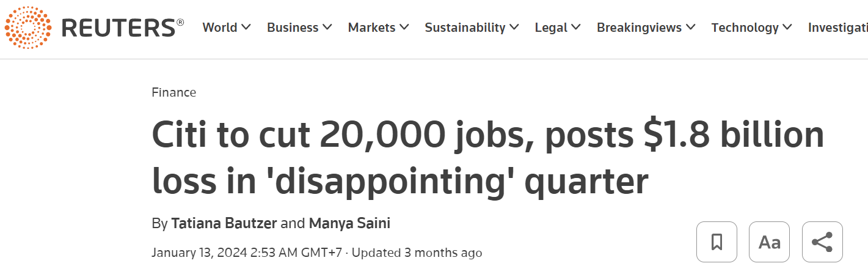This screenshot has height=274, width=868.
Task: Select the Breakingviews navigation item
Action: pos(640,28)
